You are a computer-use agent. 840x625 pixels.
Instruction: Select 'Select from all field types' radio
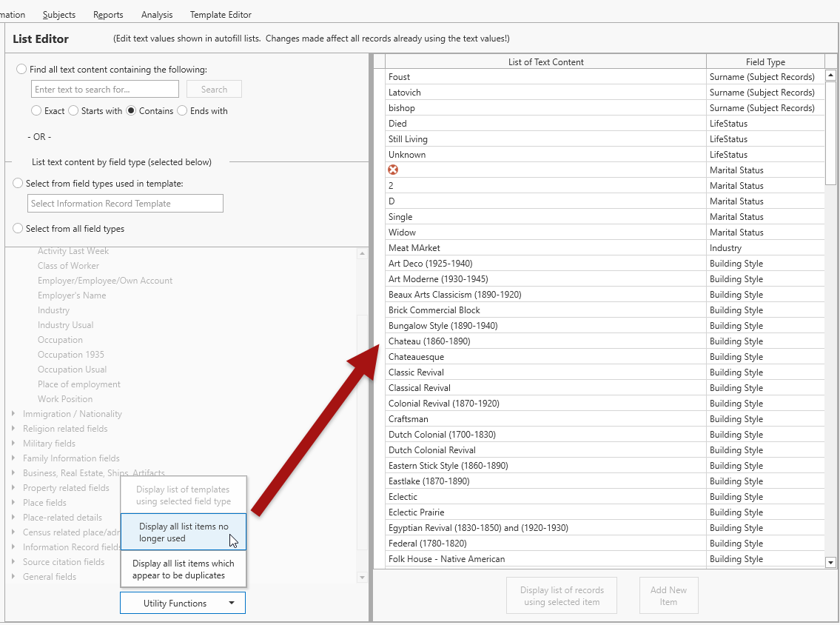pyautogui.click(x=19, y=229)
